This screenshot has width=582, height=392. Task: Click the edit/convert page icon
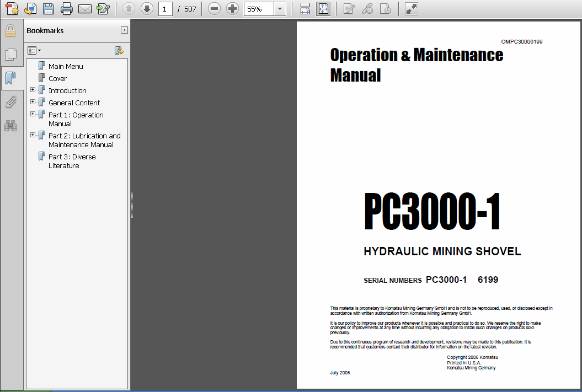pyautogui.click(x=103, y=8)
